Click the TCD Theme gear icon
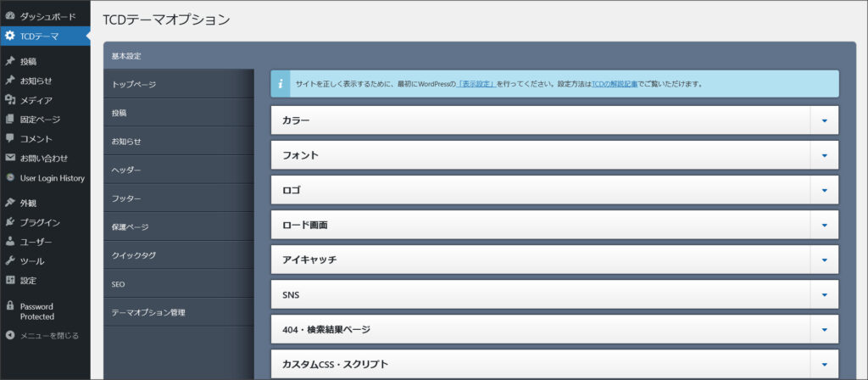Screen dimensions: 868x380 click(x=10, y=36)
